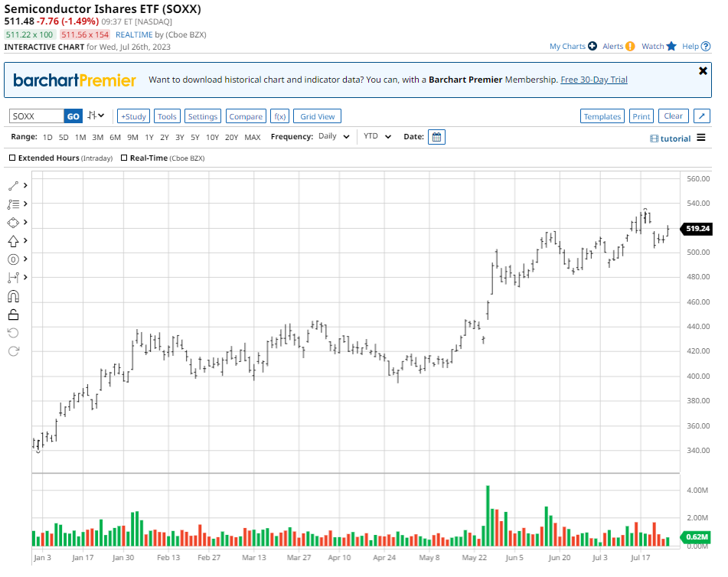
Task: Select the 6M range option
Action: [x=115, y=137]
